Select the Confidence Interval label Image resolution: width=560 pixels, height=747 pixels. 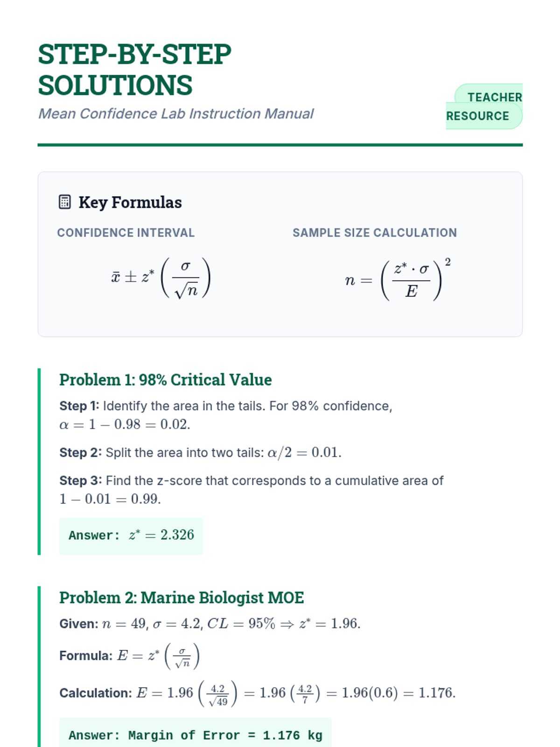(126, 233)
